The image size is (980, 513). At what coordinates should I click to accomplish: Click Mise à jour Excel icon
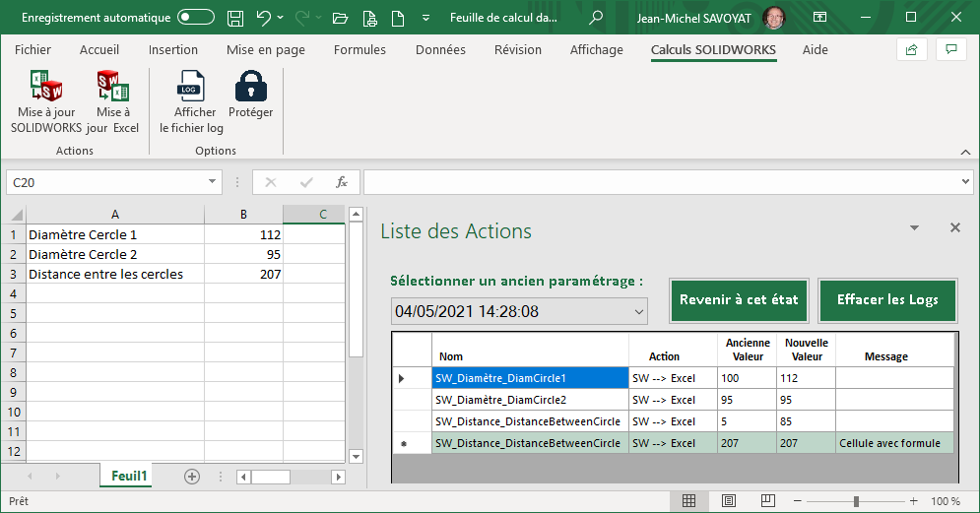(112, 88)
